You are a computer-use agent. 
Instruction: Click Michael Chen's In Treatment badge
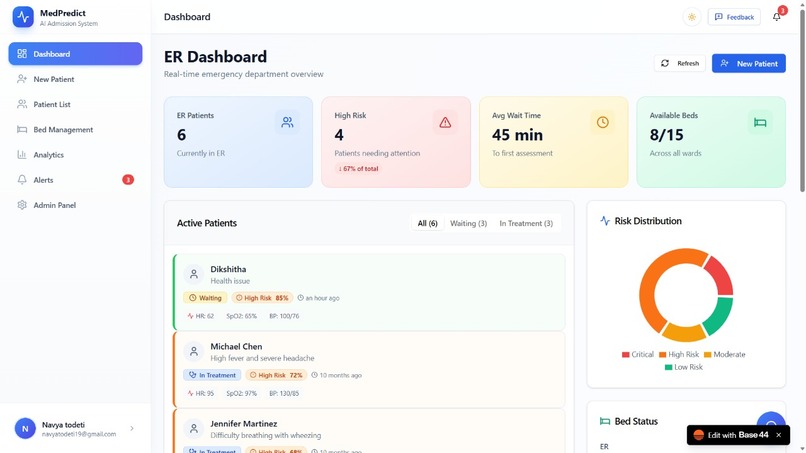pos(212,375)
